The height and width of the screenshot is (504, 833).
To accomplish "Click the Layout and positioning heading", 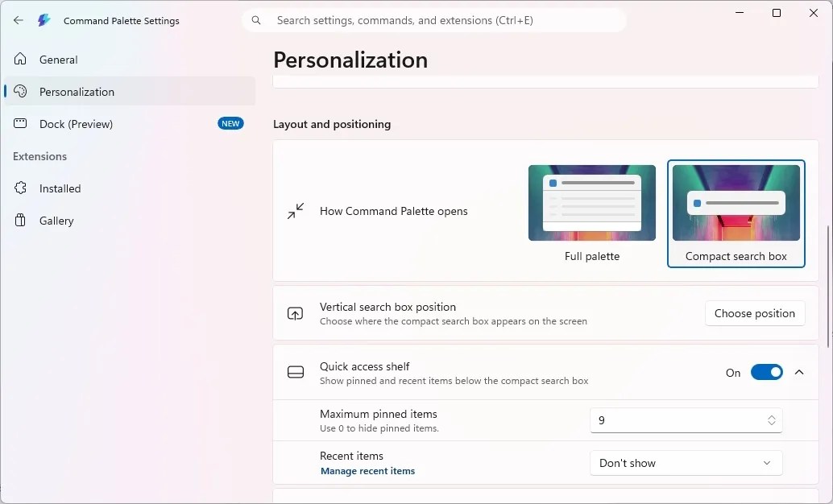I will [332, 124].
